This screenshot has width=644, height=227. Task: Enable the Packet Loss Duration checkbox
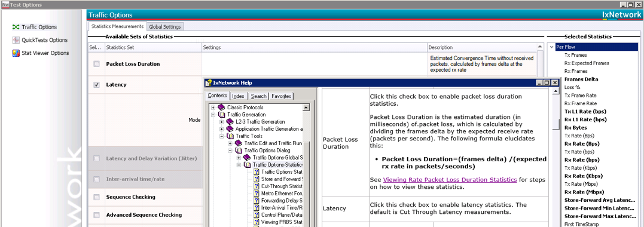(x=96, y=64)
